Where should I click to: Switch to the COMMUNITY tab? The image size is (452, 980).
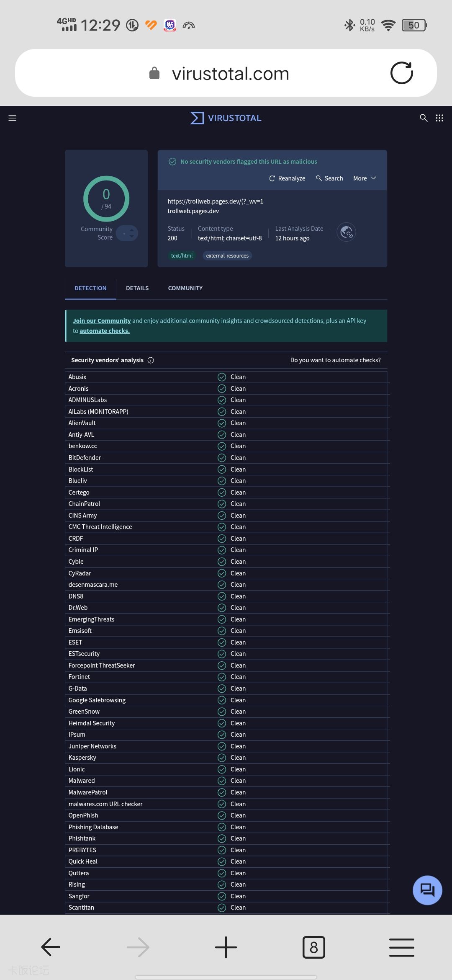(x=185, y=288)
